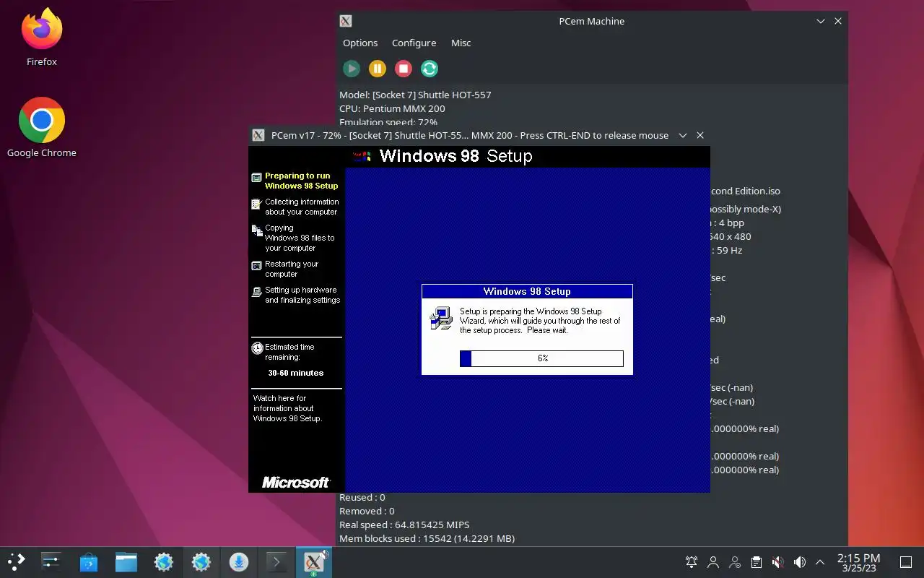
Task: Open Firefox from the desktop
Action: click(x=42, y=36)
